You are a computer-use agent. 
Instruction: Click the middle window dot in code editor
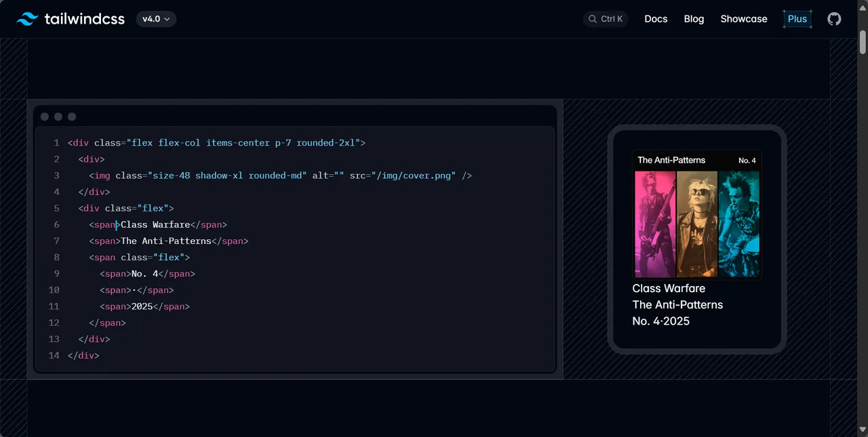tap(58, 117)
